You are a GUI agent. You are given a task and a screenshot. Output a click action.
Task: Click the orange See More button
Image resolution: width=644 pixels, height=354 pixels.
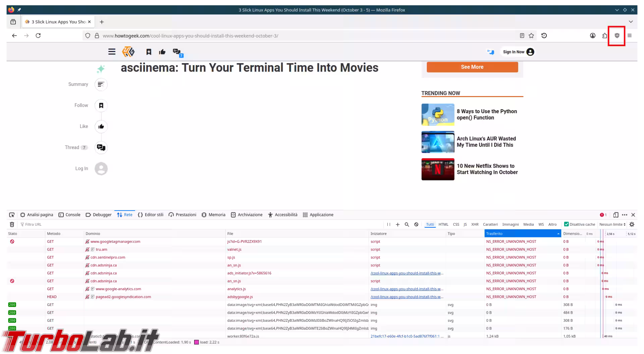(472, 67)
